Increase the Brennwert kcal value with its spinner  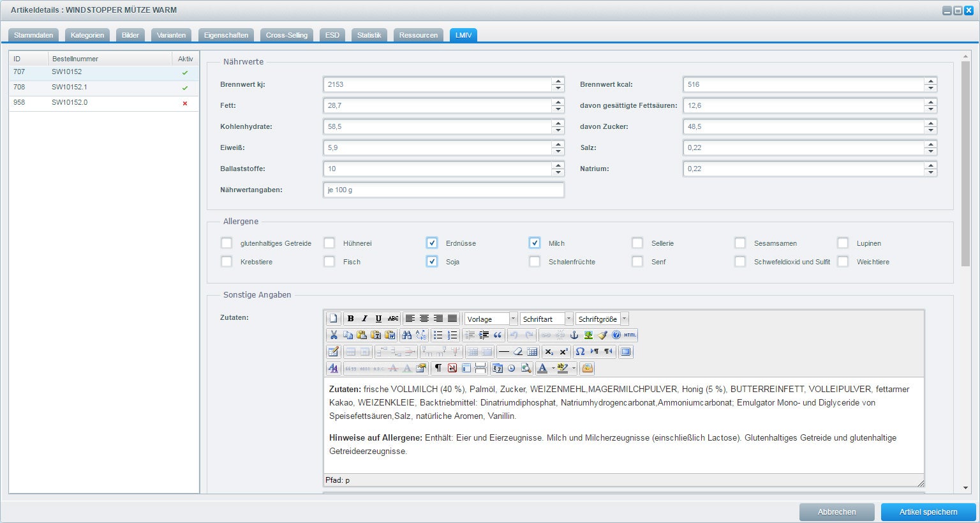coord(931,80)
